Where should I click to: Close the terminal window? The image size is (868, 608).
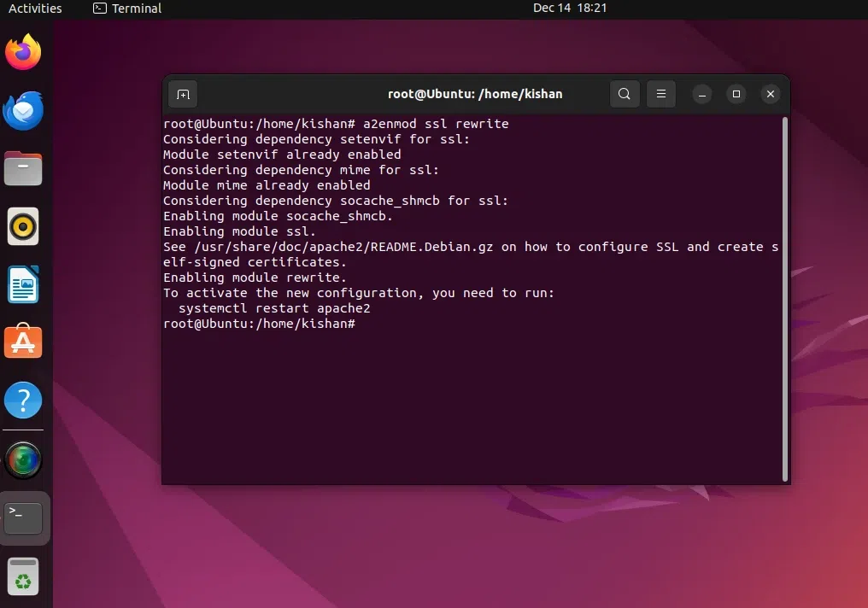[771, 94]
